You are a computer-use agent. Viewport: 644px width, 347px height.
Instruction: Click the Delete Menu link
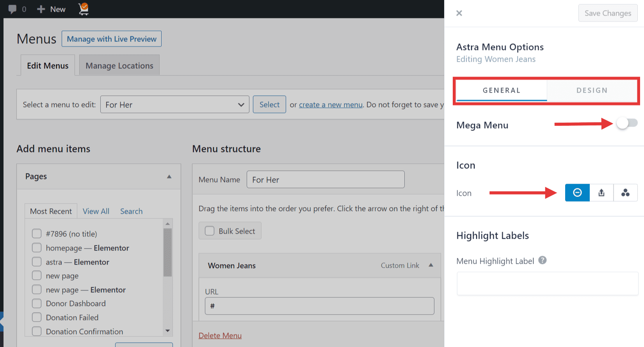click(220, 335)
